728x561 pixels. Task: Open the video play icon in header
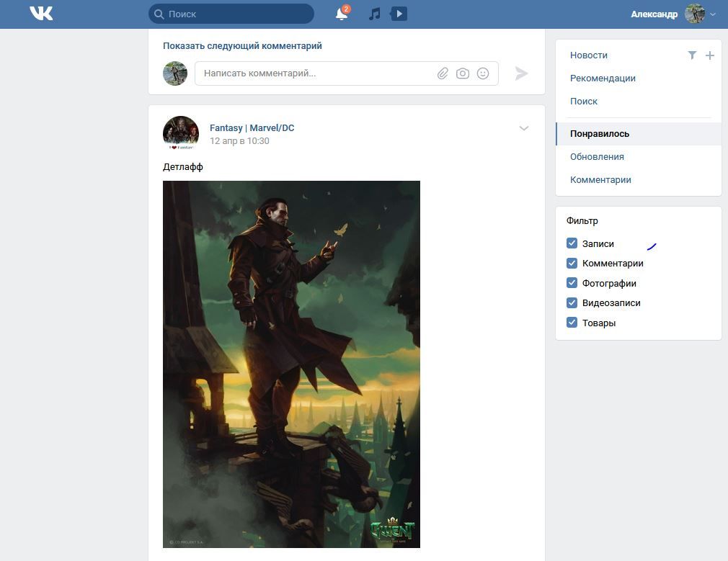[399, 14]
